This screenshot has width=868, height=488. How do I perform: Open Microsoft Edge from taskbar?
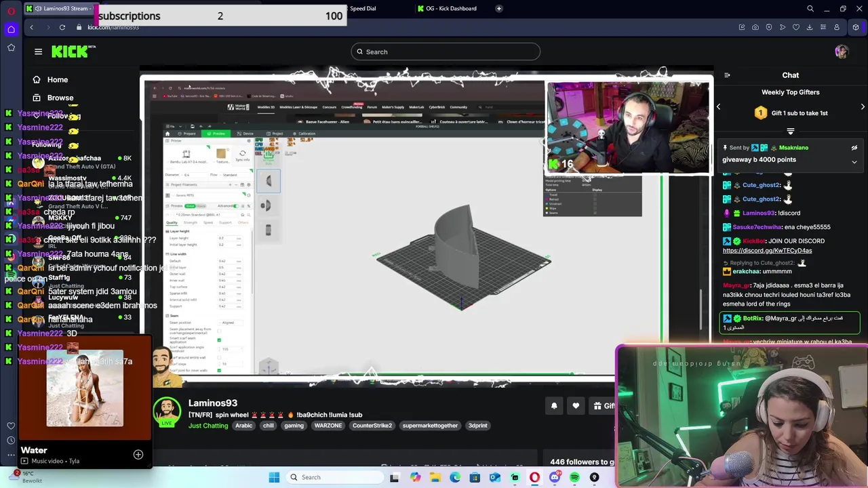coord(455,477)
